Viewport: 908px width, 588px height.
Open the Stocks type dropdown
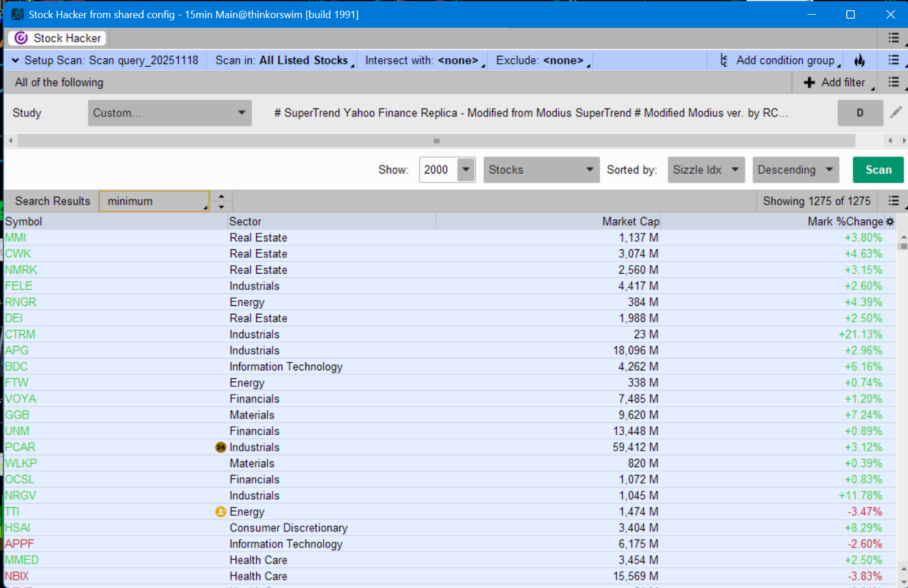pyautogui.click(x=541, y=170)
